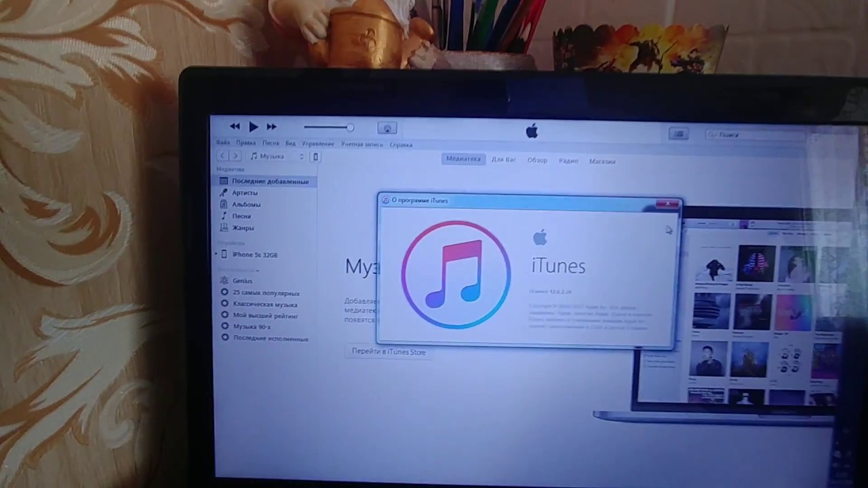Click the Перейти в iTunes Store button
The image size is (868, 488).
click(389, 352)
